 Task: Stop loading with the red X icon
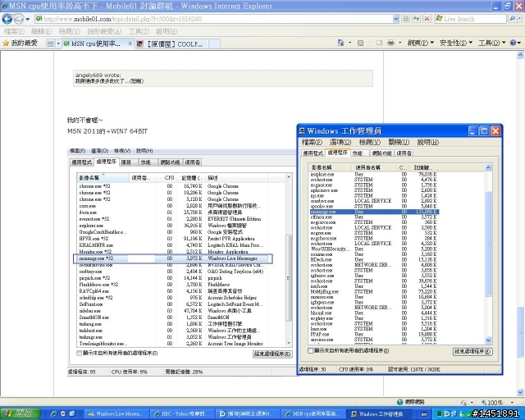427,19
